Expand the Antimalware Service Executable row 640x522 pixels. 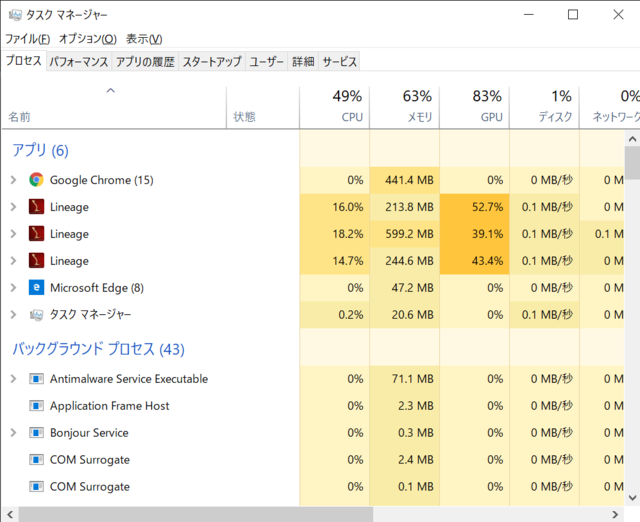tap(13, 379)
